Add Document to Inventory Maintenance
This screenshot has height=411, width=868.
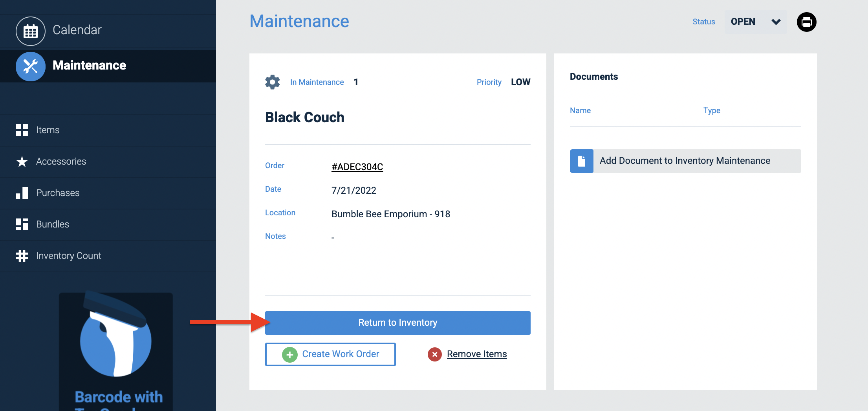(x=685, y=161)
